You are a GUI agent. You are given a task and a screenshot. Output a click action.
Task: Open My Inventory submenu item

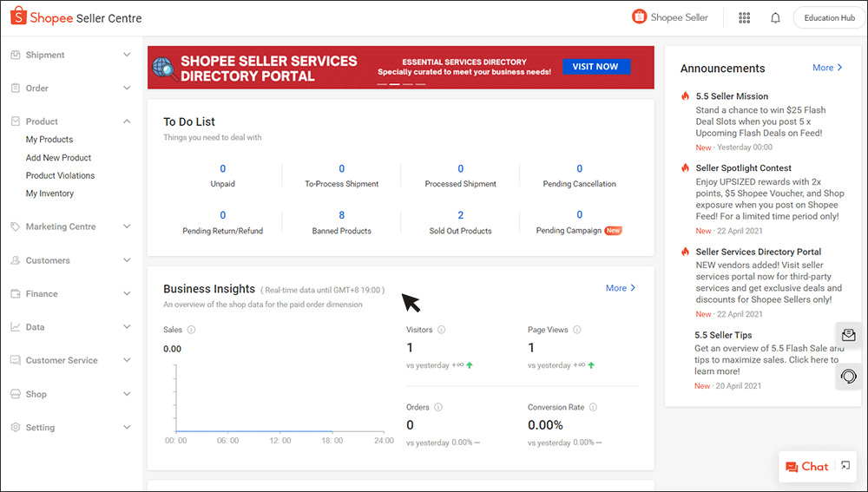coord(49,194)
